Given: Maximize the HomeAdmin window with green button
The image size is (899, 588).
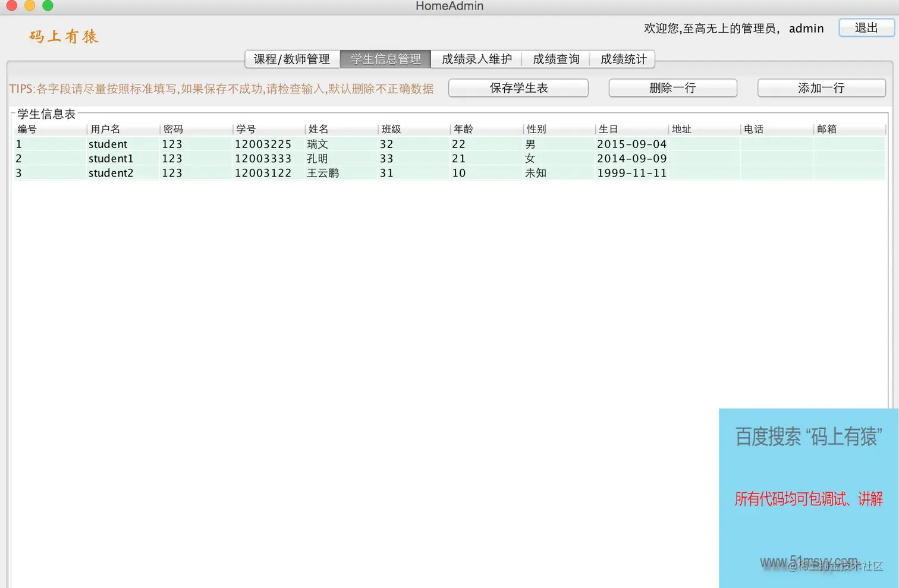Looking at the screenshot, I should pyautogui.click(x=48, y=5).
